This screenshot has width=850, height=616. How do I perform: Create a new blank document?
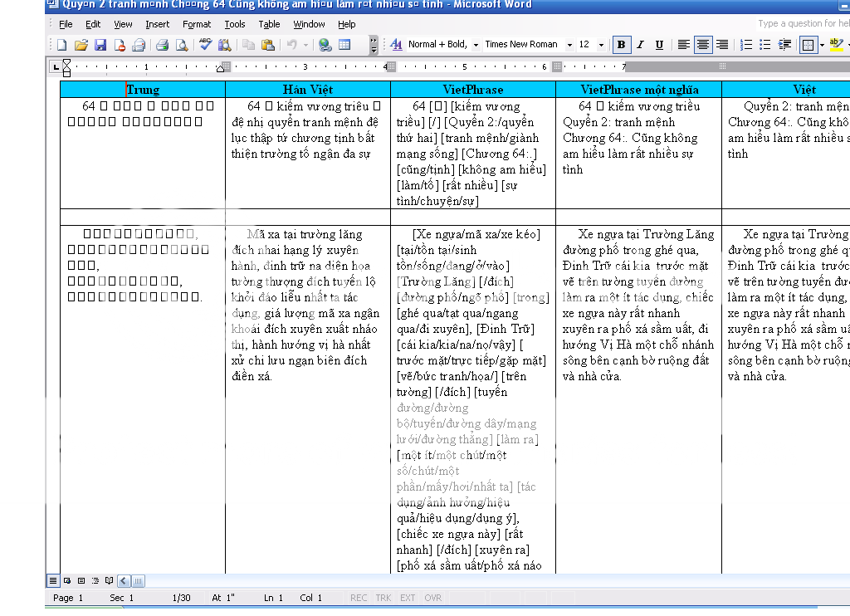tap(61, 45)
